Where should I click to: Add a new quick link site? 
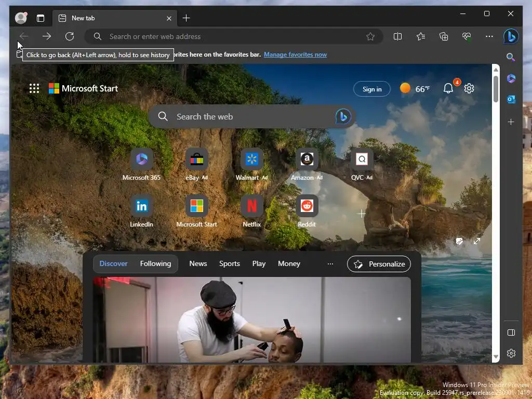coord(362,214)
